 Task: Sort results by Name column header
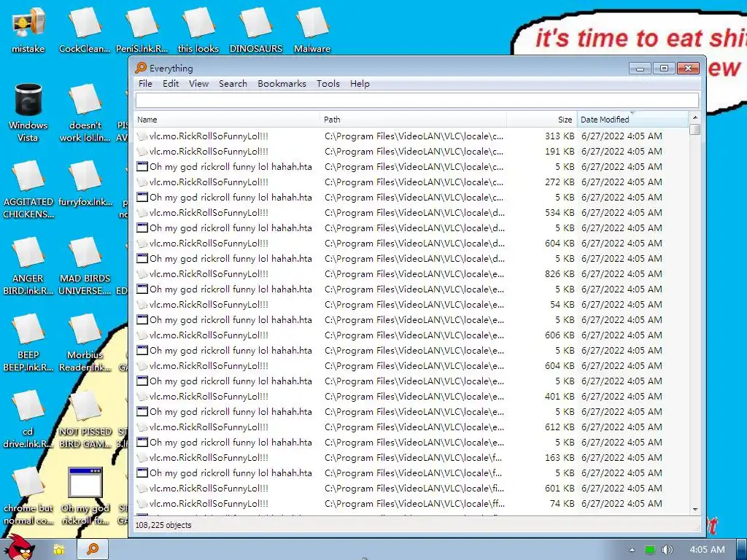[x=227, y=120]
